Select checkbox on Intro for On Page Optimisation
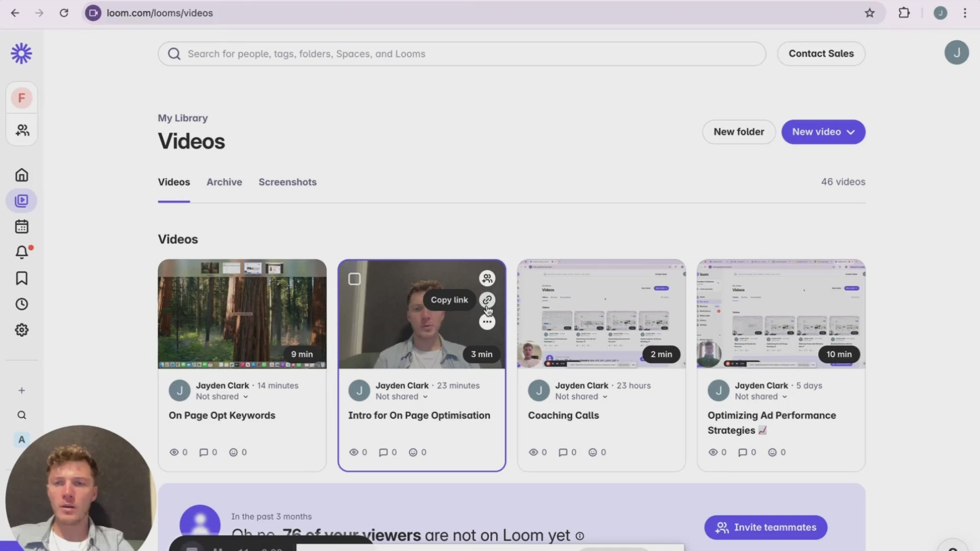980x551 pixels. tap(354, 279)
